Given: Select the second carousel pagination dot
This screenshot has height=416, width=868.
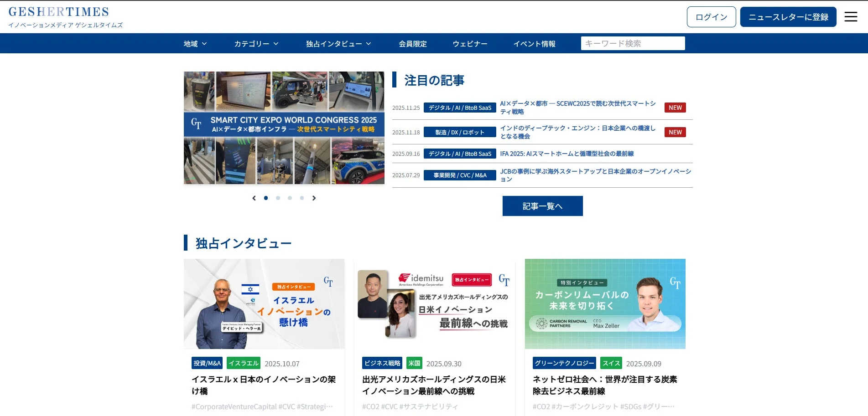Looking at the screenshot, I should [278, 198].
